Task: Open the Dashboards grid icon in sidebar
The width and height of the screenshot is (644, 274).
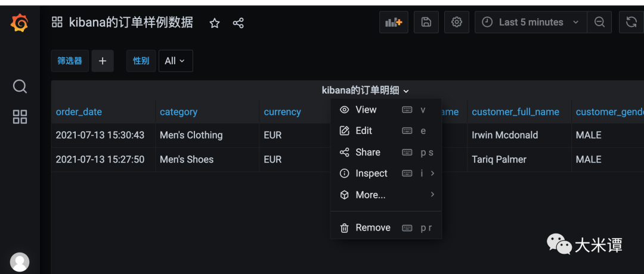Action: [x=20, y=117]
